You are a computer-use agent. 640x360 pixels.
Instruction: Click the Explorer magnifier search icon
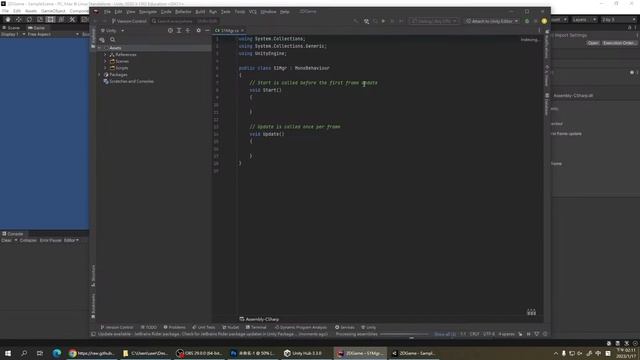pos(113,40)
